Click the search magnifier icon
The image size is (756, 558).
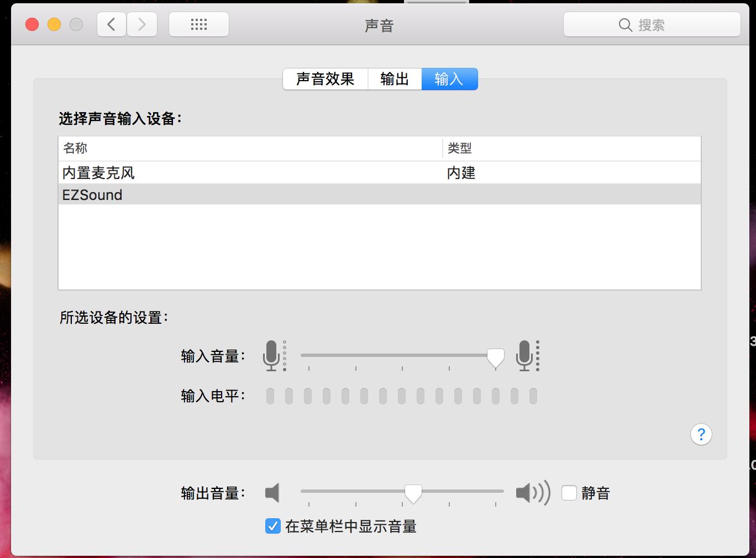(x=625, y=24)
